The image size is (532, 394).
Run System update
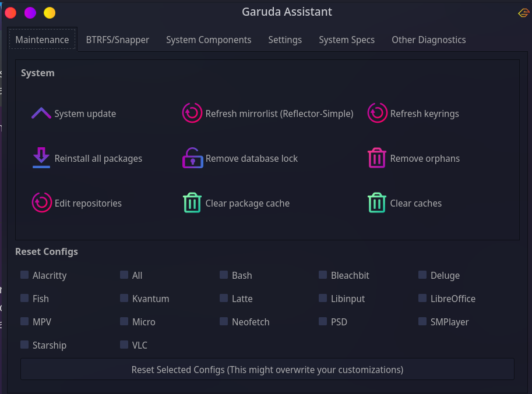click(85, 113)
